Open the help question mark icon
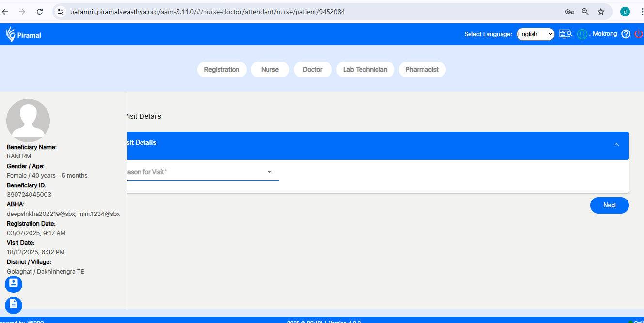 pyautogui.click(x=626, y=34)
